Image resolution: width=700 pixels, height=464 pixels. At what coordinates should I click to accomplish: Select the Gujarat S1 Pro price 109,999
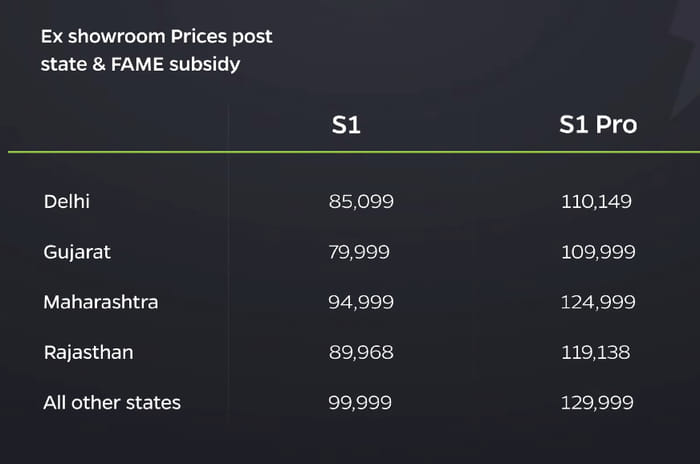coord(598,252)
